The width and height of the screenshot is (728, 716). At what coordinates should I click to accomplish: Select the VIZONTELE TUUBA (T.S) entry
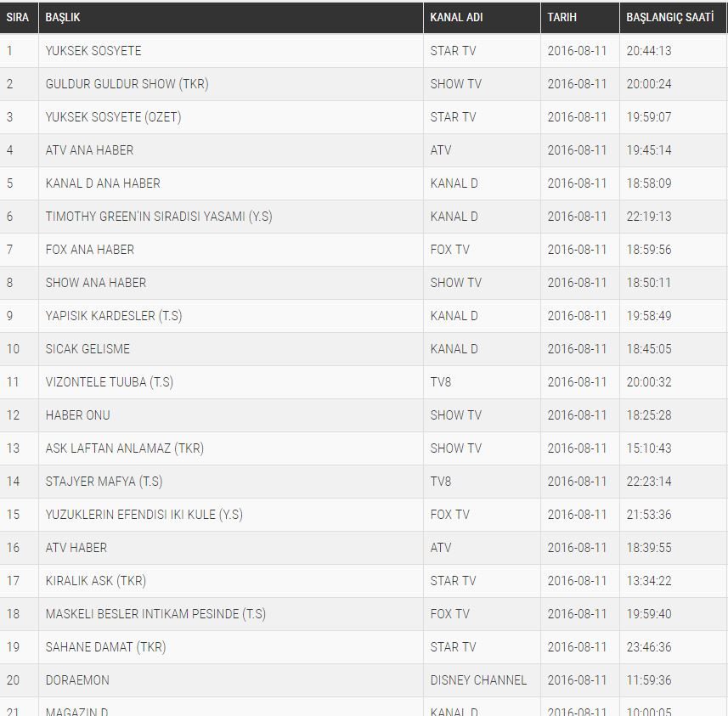(x=110, y=382)
